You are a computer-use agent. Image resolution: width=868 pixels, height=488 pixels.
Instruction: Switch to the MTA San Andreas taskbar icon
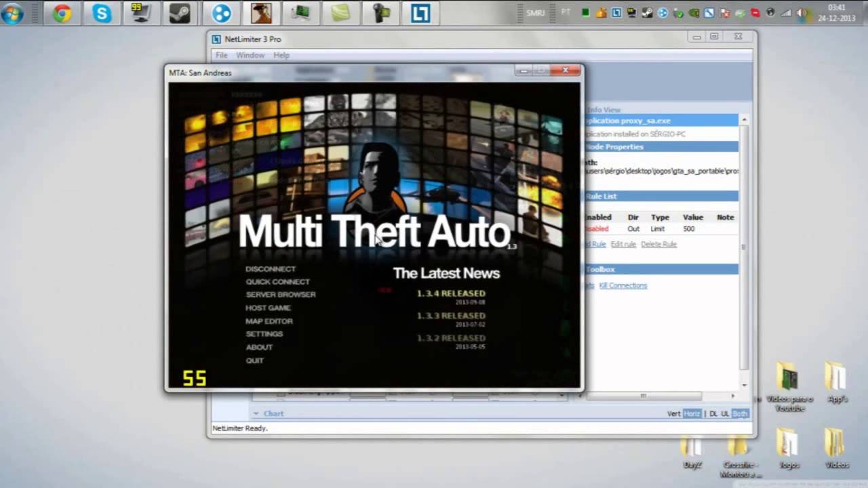tap(261, 13)
